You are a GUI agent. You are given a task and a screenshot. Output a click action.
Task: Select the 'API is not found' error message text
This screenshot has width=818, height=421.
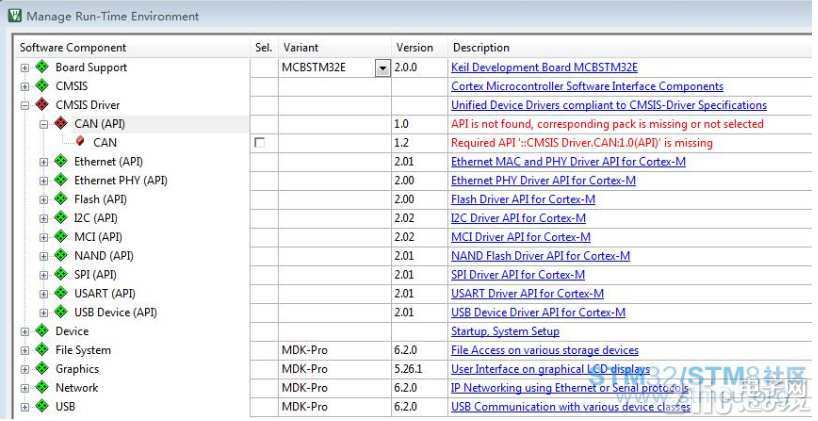[607, 124]
